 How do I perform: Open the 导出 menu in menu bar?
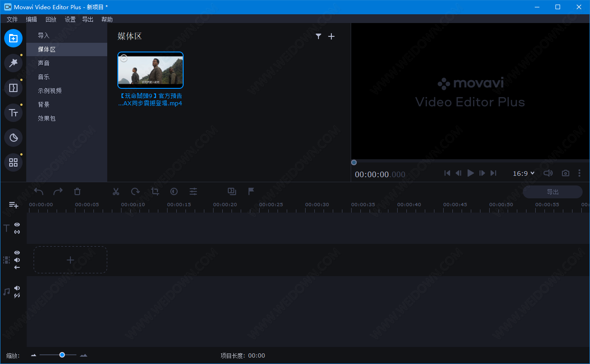pos(87,19)
